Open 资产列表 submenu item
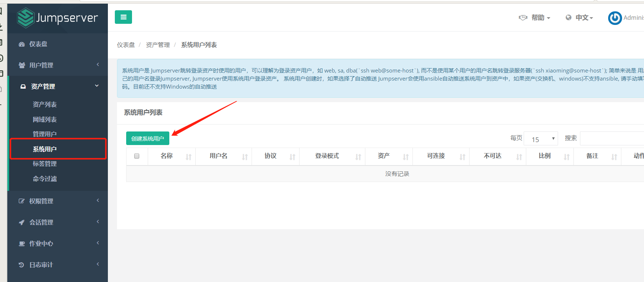Screen dimensions: 644x282 pos(45,105)
